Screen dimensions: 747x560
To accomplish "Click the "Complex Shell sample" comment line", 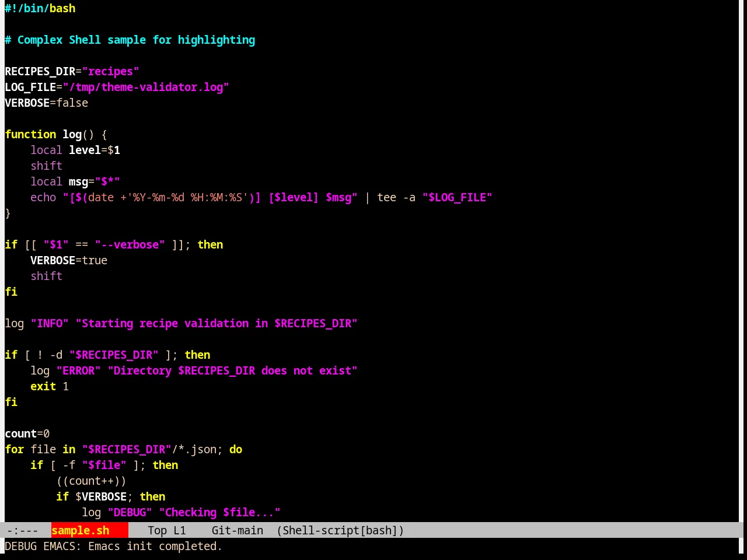I will click(x=130, y=40).
